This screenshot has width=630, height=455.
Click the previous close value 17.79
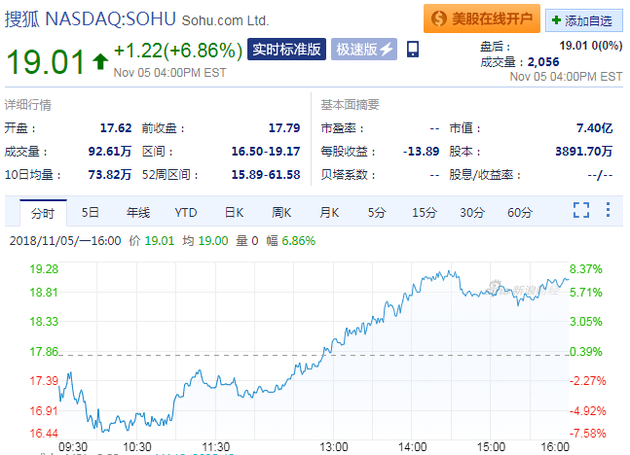[x=284, y=128]
